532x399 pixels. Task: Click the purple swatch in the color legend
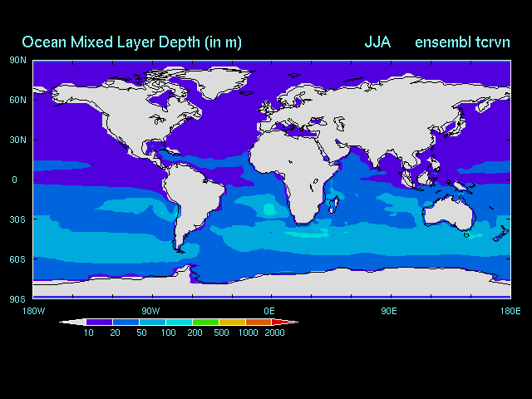(99, 322)
